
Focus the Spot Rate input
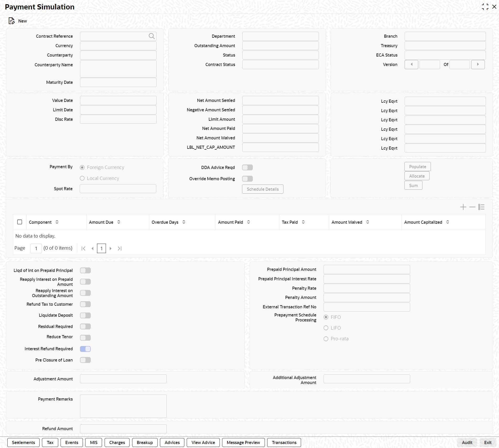tap(118, 189)
